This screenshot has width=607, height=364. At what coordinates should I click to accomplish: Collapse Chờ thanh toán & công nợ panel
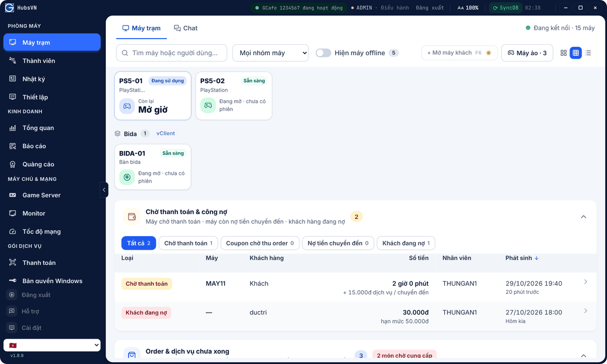click(583, 217)
